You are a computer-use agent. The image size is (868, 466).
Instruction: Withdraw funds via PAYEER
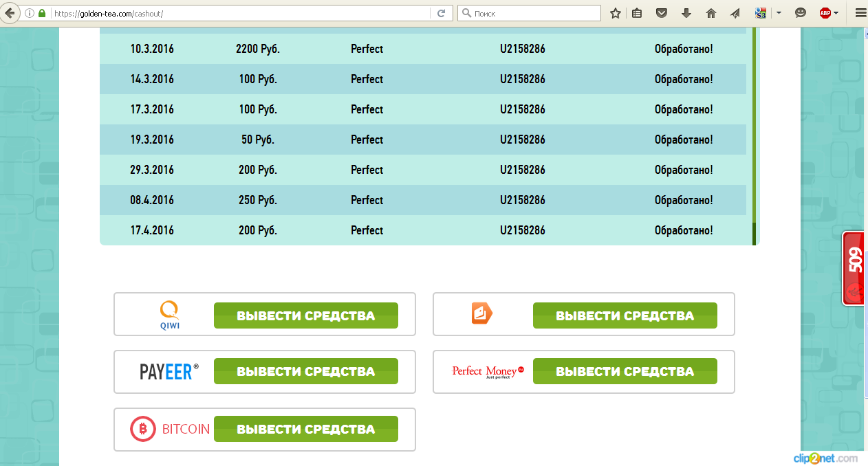pos(306,371)
